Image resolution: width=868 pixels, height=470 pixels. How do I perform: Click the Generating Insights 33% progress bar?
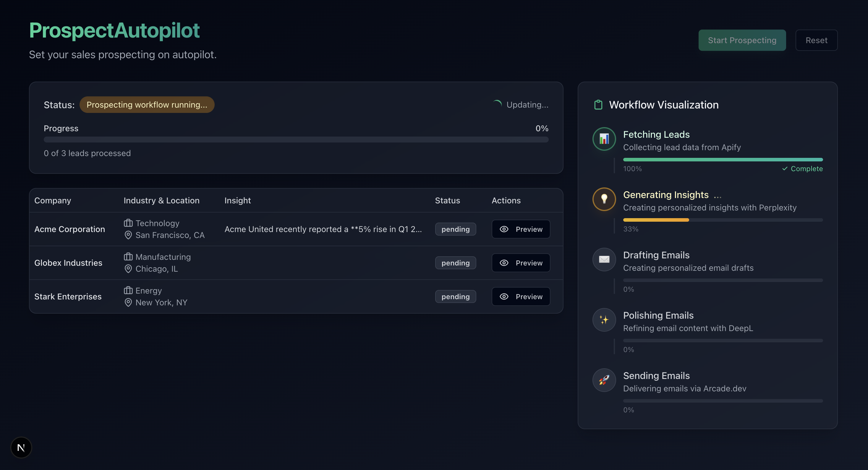tap(723, 220)
